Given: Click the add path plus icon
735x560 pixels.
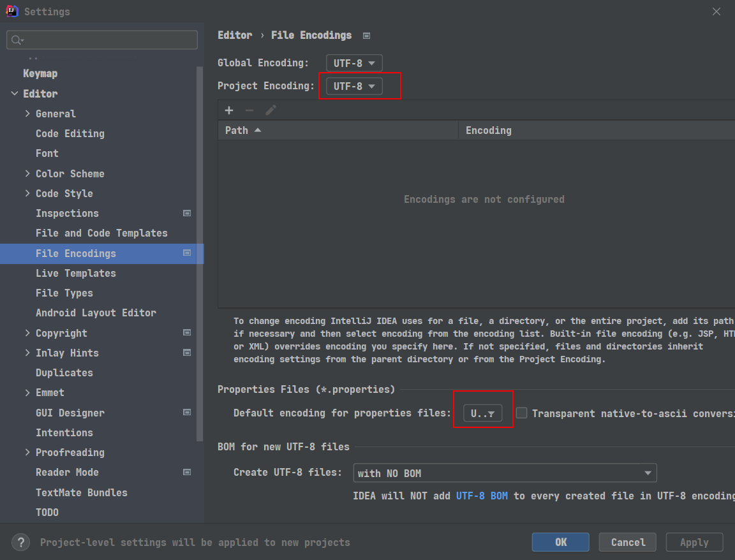Looking at the screenshot, I should coord(229,110).
